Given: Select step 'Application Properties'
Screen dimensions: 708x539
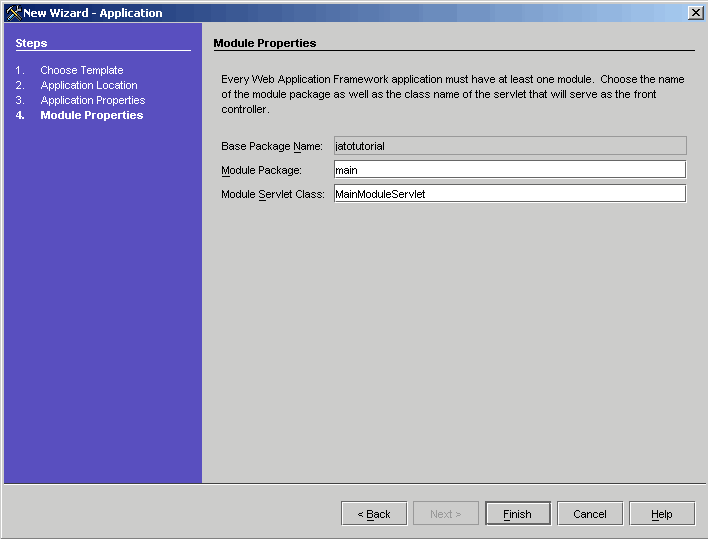Looking at the screenshot, I should [93, 100].
